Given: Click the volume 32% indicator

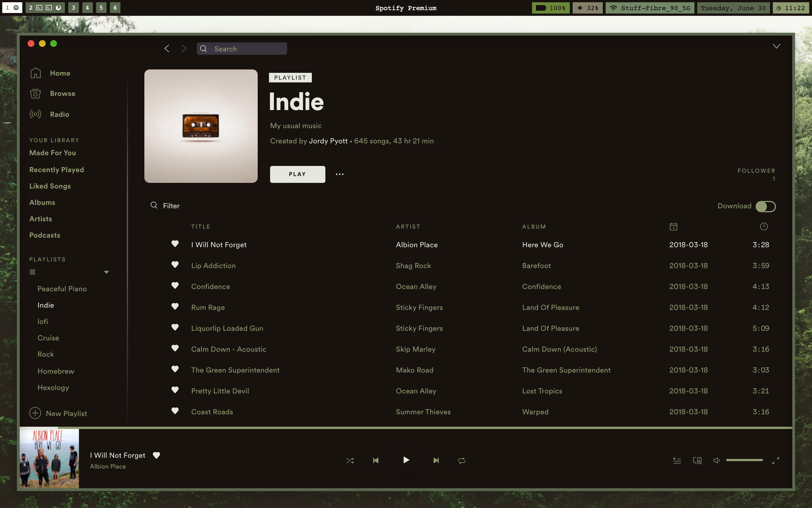Looking at the screenshot, I should [588, 8].
